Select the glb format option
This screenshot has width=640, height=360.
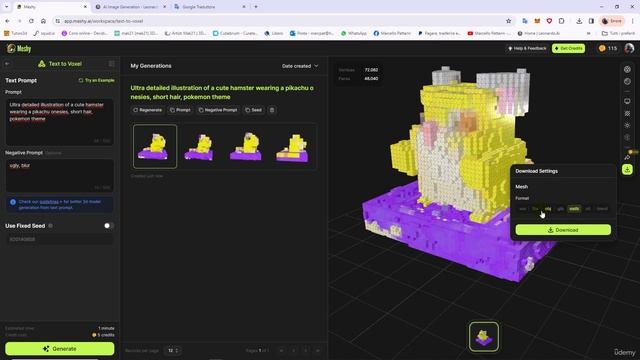[560, 209]
